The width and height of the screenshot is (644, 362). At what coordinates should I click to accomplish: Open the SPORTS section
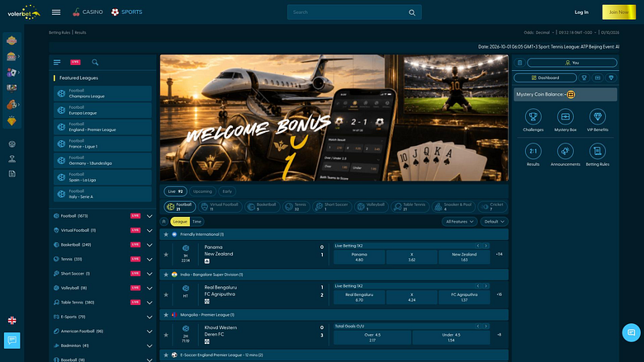coord(127,12)
